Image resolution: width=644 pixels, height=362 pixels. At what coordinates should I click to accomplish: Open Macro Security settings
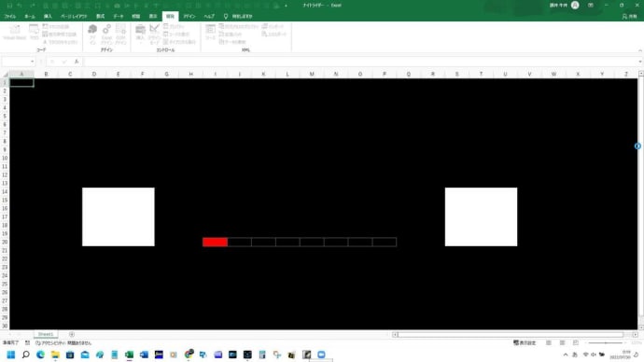tap(60, 42)
